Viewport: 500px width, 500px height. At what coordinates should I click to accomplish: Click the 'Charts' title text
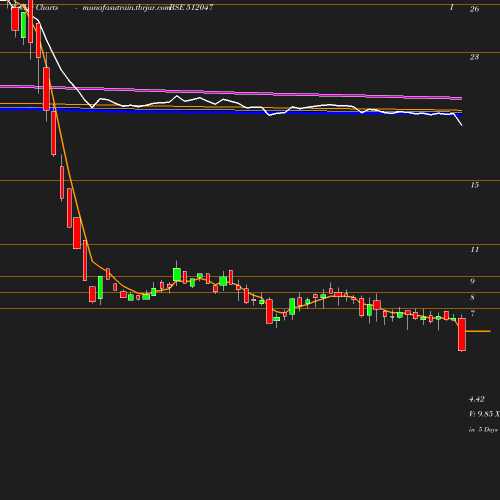[47, 7]
